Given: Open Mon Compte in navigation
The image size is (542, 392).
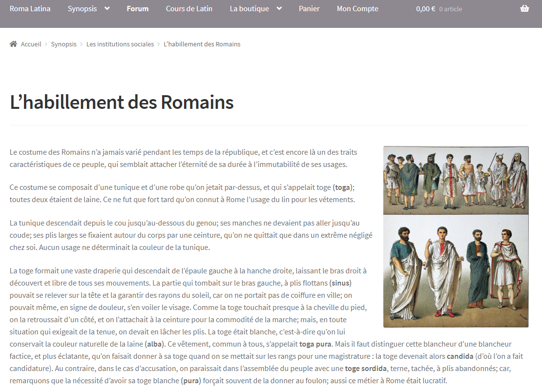Looking at the screenshot, I should click(357, 8).
